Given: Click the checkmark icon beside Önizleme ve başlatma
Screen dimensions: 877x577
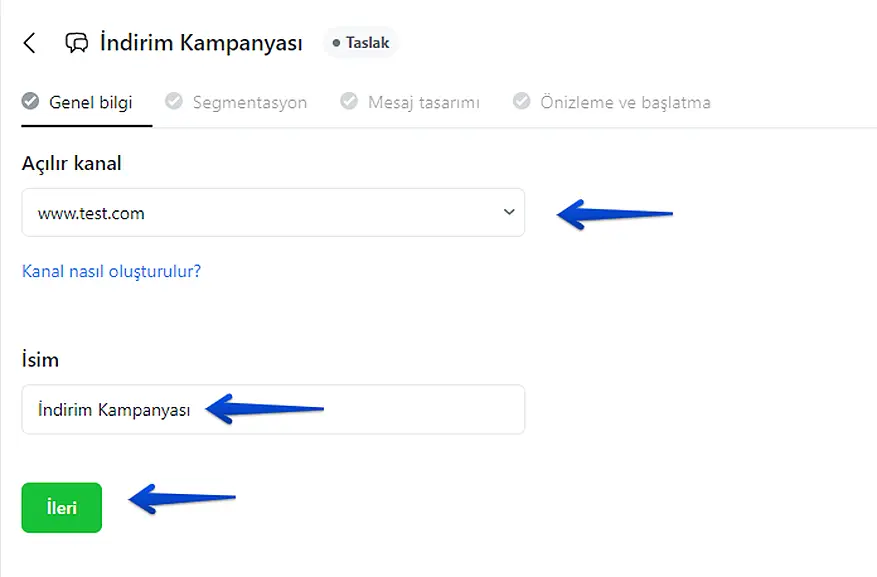Looking at the screenshot, I should (x=521, y=102).
